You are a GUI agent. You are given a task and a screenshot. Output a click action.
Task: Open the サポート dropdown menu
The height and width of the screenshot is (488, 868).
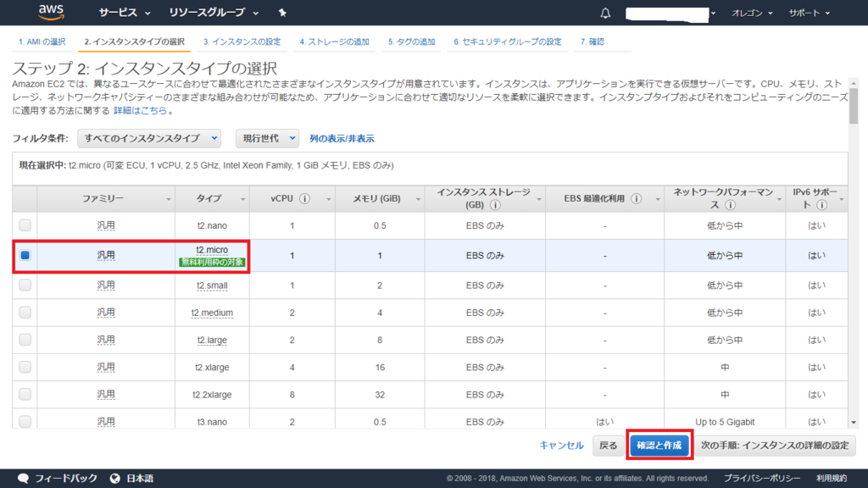[810, 13]
